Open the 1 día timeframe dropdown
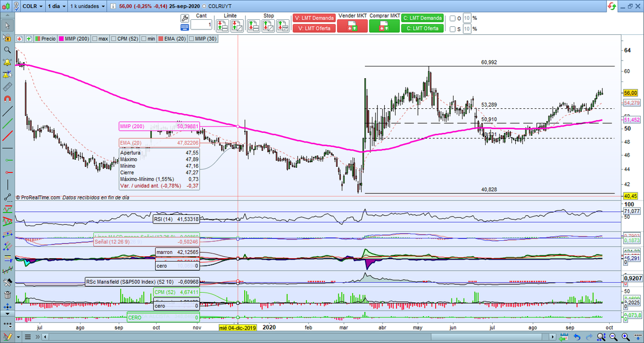 pyautogui.click(x=56, y=6)
